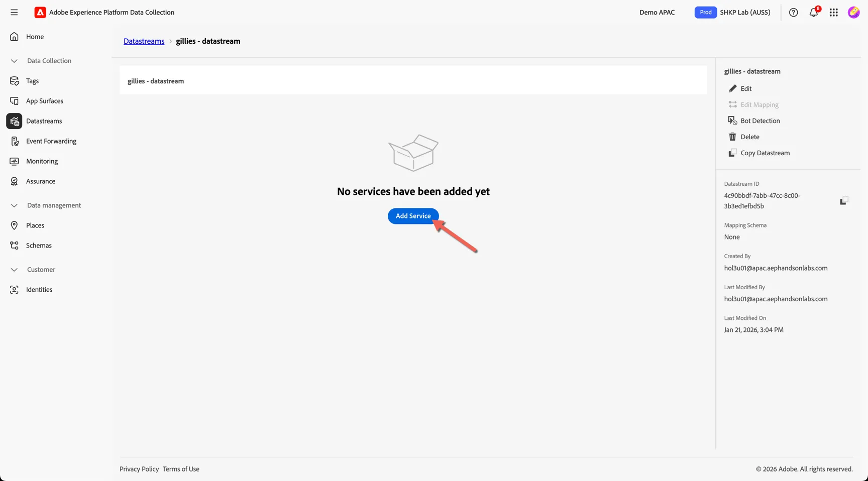
Task: Open the user profile avatar
Action: point(853,13)
